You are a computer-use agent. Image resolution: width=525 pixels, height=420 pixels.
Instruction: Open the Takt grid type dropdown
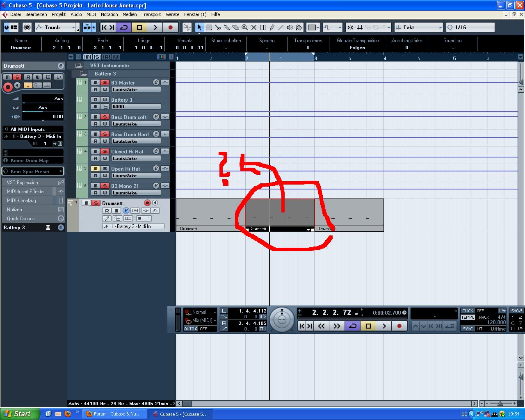[419, 27]
